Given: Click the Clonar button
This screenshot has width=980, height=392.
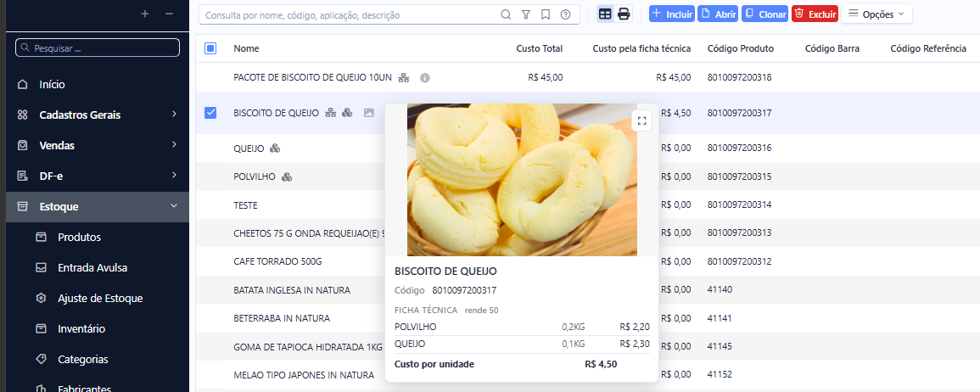Looking at the screenshot, I should pyautogui.click(x=764, y=14).
